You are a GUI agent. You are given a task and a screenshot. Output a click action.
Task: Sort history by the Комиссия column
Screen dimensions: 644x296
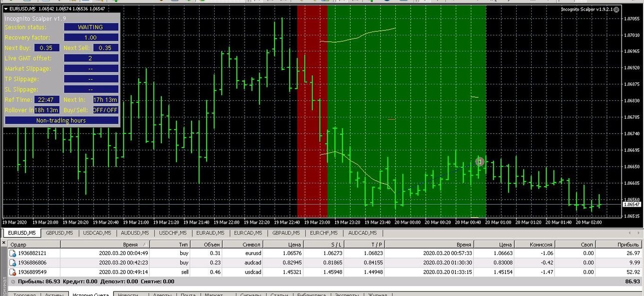(x=534, y=245)
